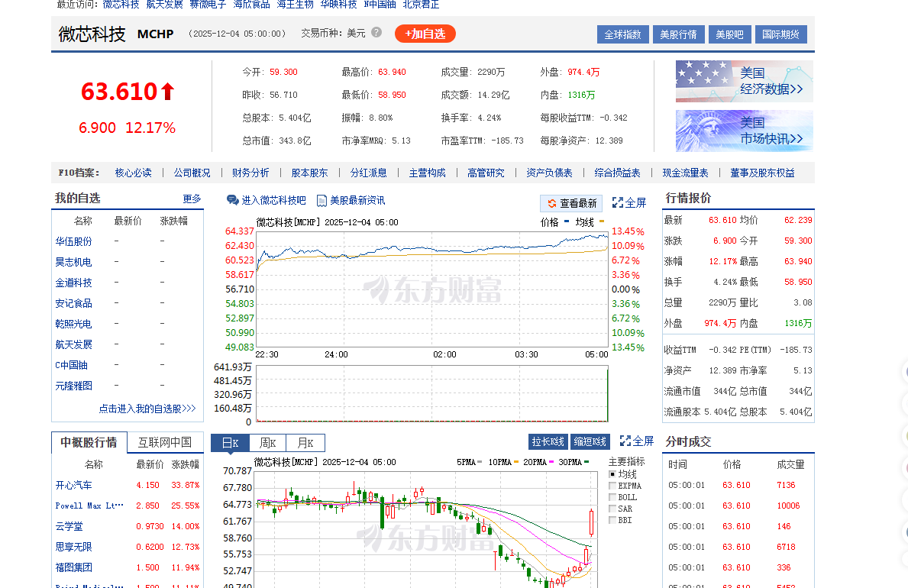
Task: Open 分红派息 in F10 menu
Action: (x=368, y=173)
